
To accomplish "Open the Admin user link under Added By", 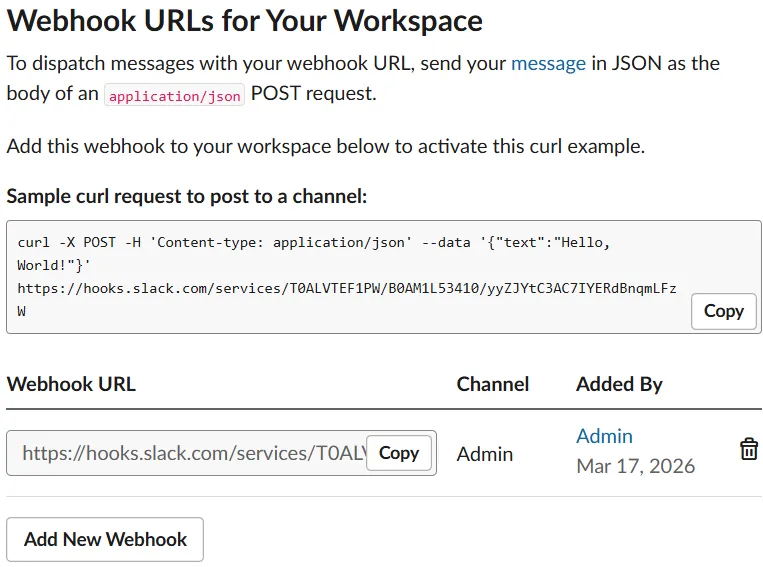I will 604,436.
